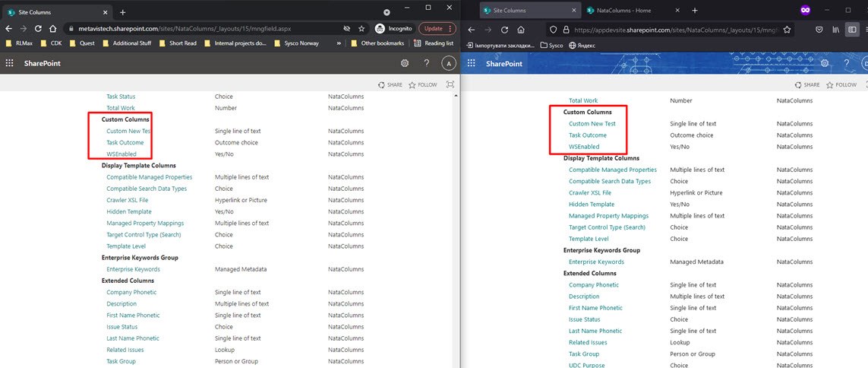Open Company Phonetic link in left window
Viewport: 868px width, 368px height.
131,292
